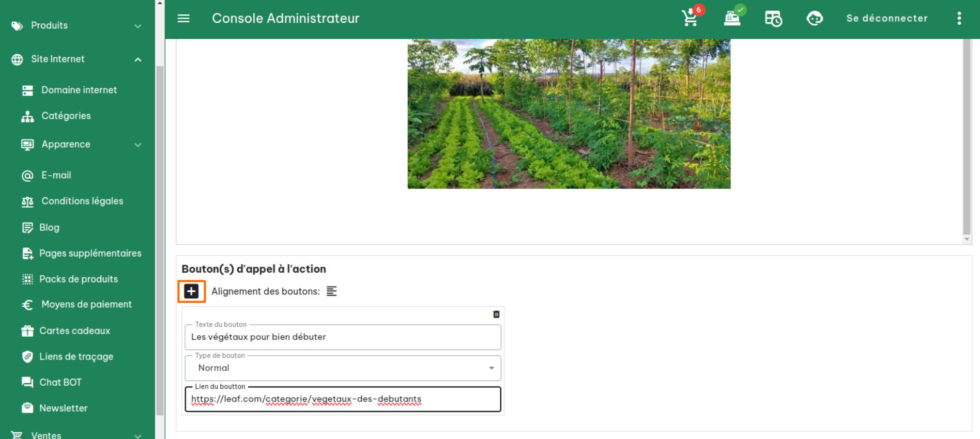Add a new call-to-action button
Image resolution: width=980 pixels, height=439 pixels.
point(191,291)
